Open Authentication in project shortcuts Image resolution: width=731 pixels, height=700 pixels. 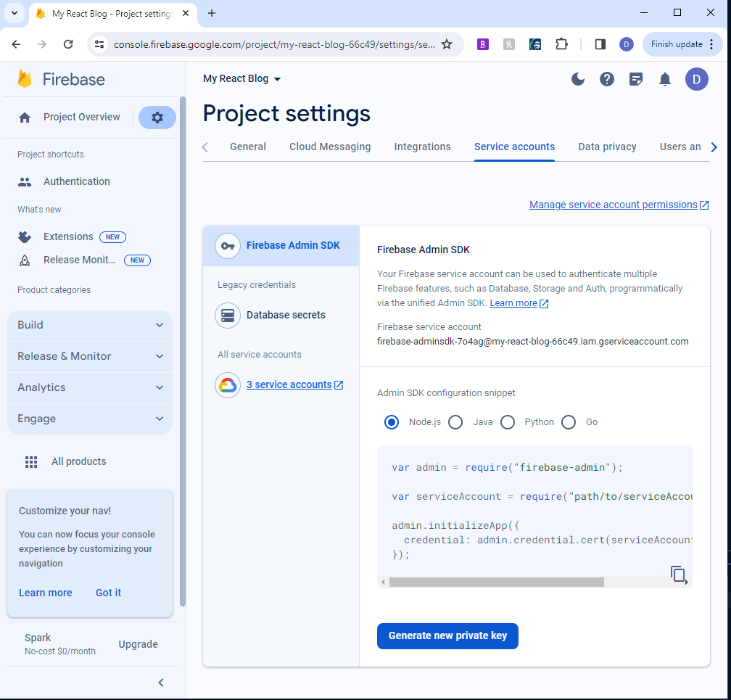tap(76, 181)
